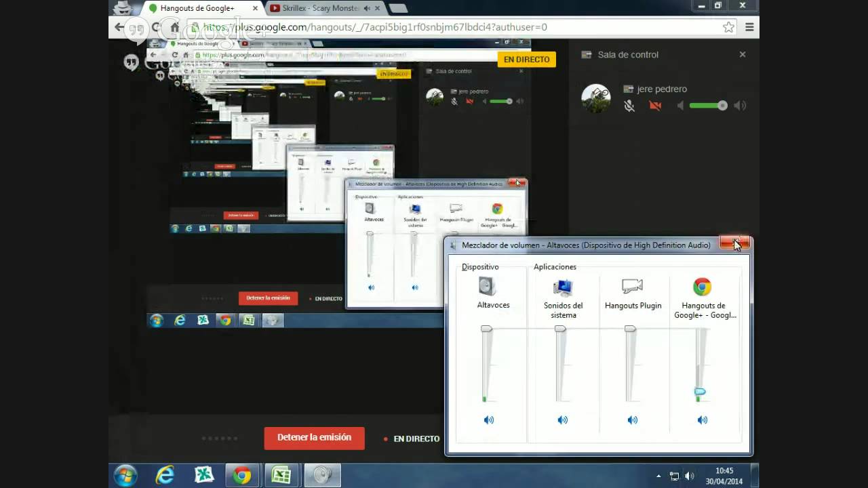Click jere pedrero's volume slider in Sala de control

708,105
